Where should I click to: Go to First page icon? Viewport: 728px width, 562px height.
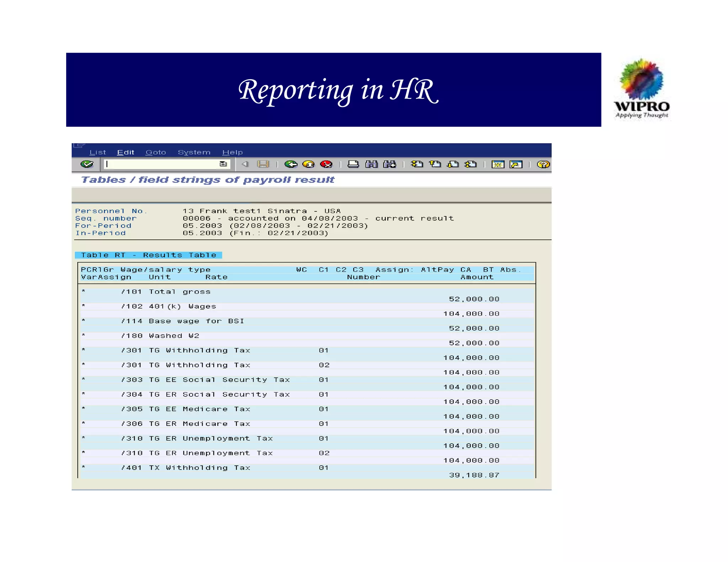417,164
